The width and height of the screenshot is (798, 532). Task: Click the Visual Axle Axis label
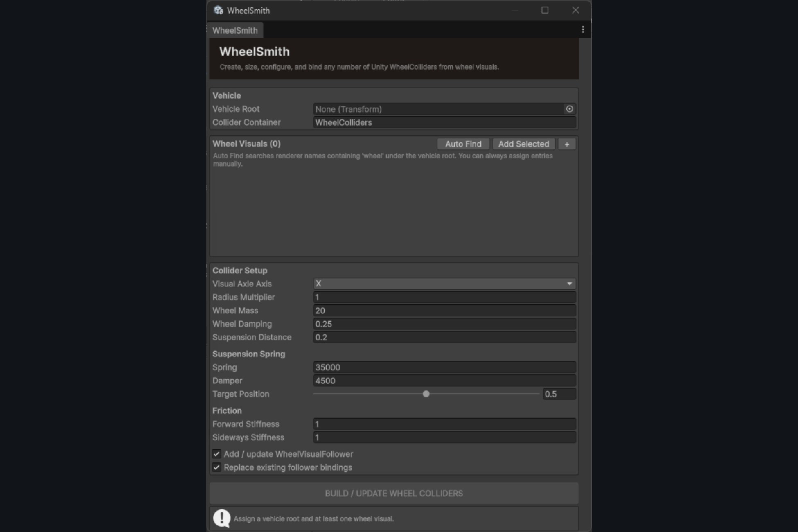pos(242,284)
